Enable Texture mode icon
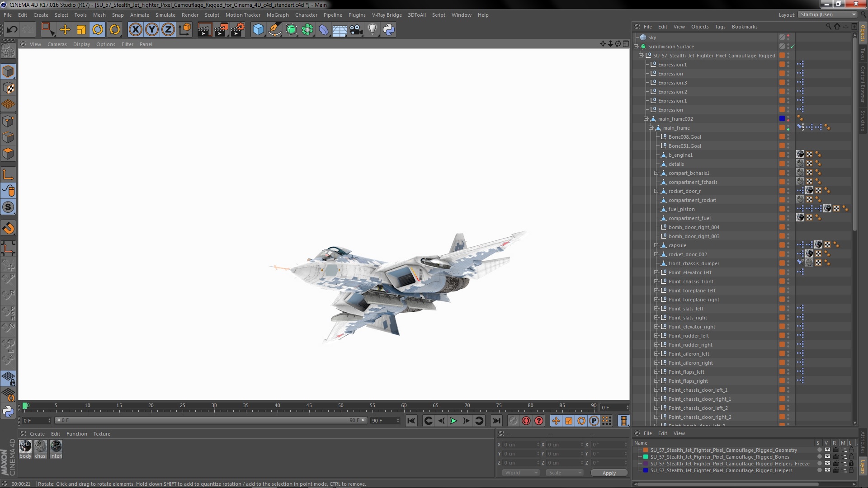The height and width of the screenshot is (488, 868). coord(8,88)
